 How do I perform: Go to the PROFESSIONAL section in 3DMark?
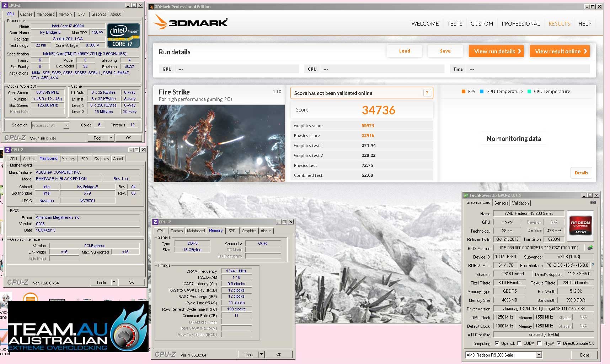pyautogui.click(x=521, y=24)
